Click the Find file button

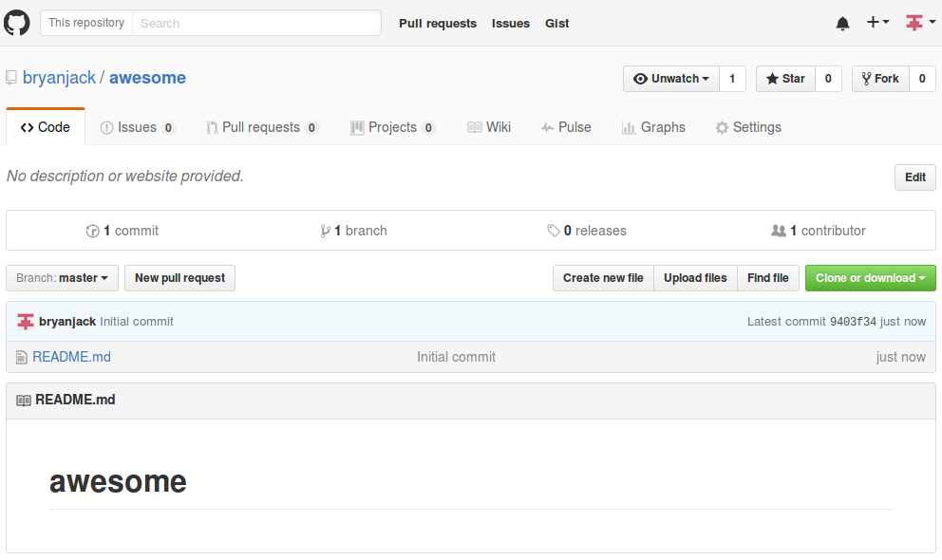point(768,278)
